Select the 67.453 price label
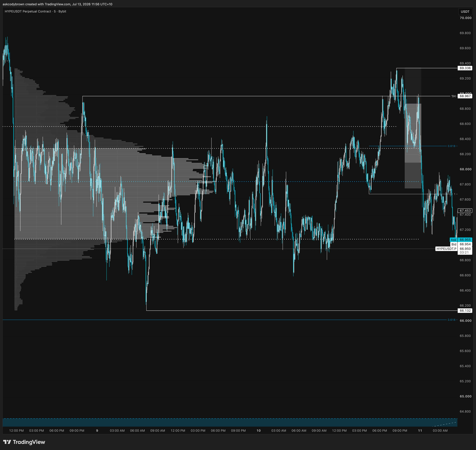Viewport: 476px width, 450px height. [465, 211]
